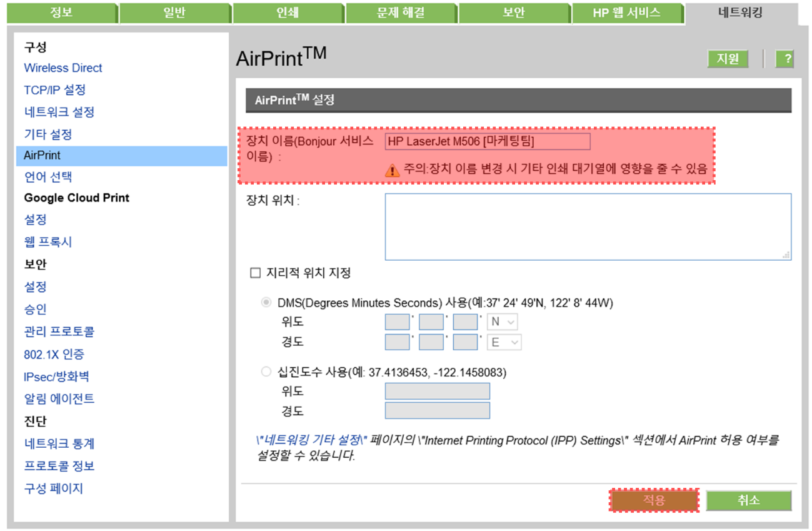The height and width of the screenshot is (531, 812).
Task: Select 십진도수 사용 radio button
Action: pos(266,372)
